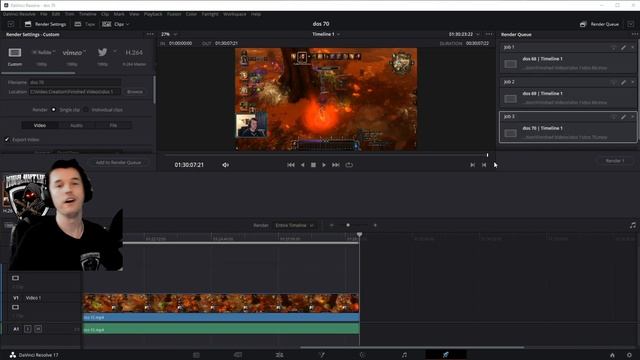Image resolution: width=640 pixels, height=360 pixels.
Task: Choose the Twitter render preset
Action: coord(102,52)
